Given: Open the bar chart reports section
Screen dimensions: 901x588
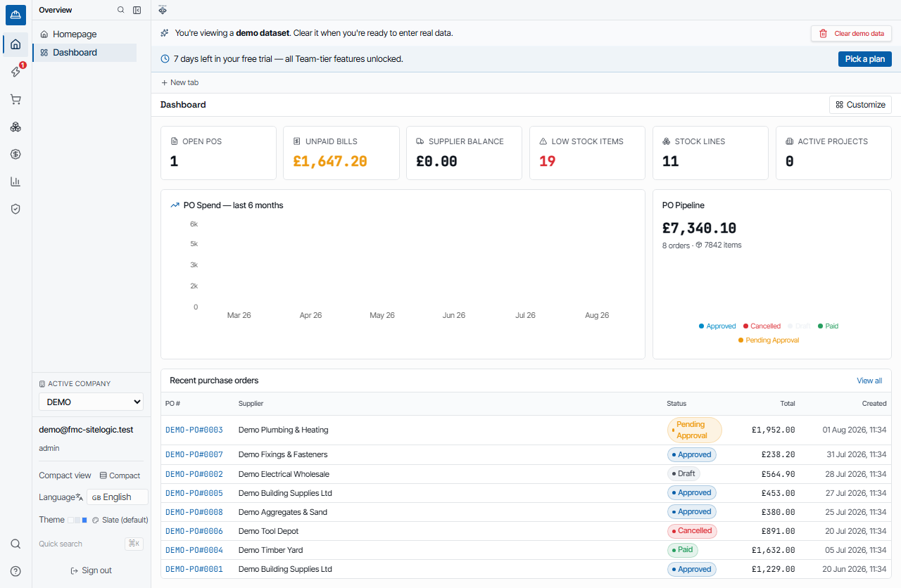Looking at the screenshot, I should (15, 181).
